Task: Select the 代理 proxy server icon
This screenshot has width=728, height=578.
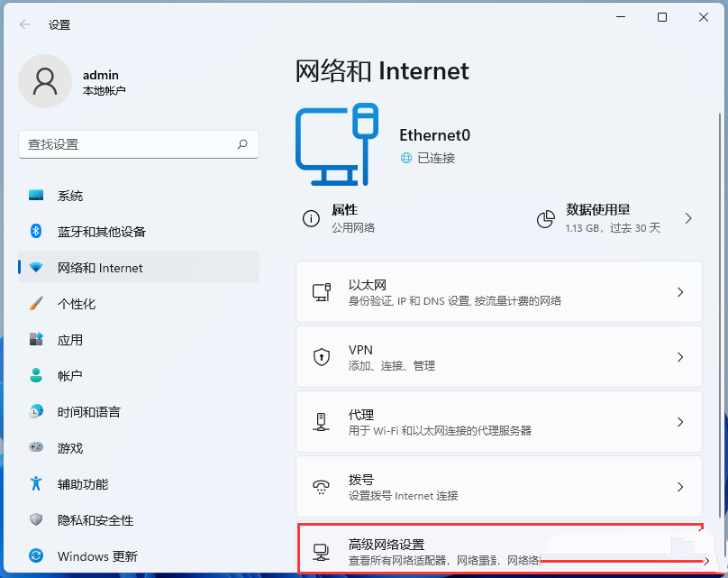Action: [320, 421]
